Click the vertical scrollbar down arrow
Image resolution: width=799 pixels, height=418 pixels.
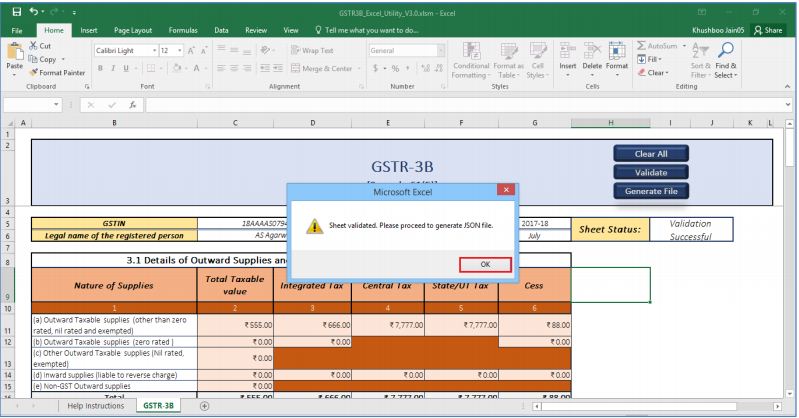[x=789, y=394]
